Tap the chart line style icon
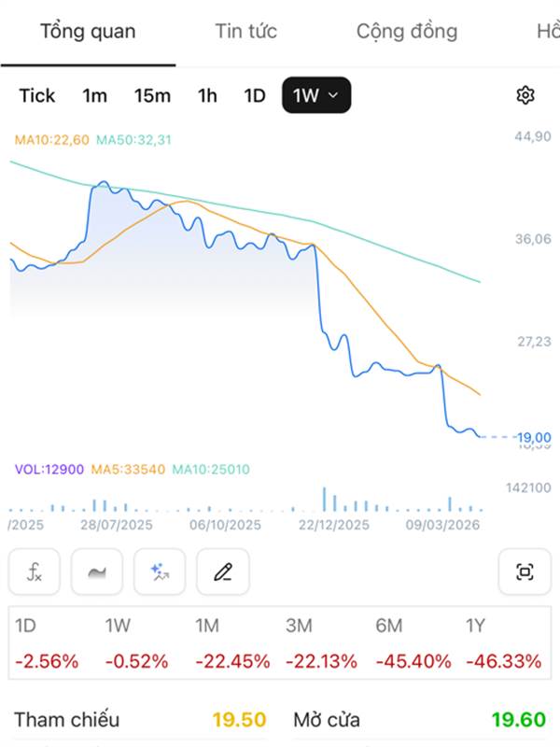Screen dimensions: 560x747 pyautogui.click(x=97, y=572)
